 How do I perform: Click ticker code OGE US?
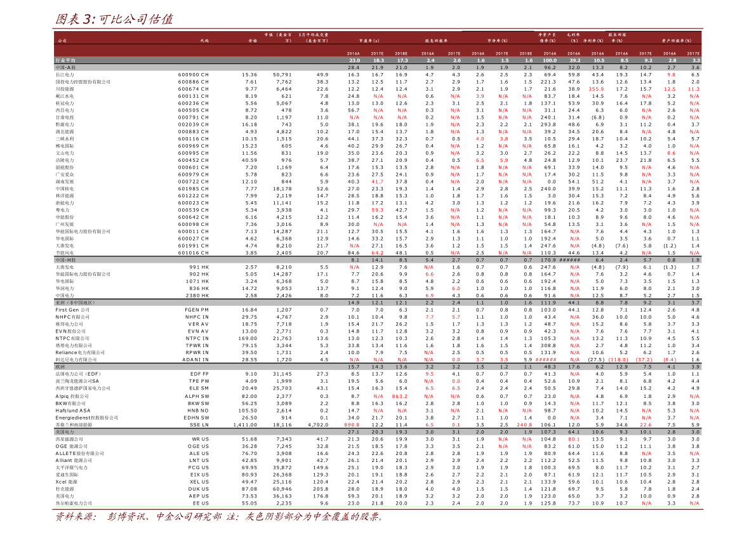(199, 446)
